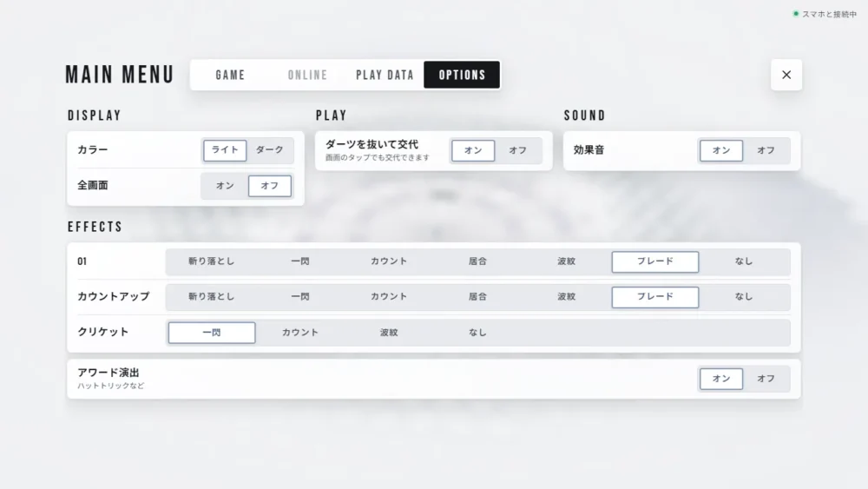Turn 効果音 sound effects オン
868x489 pixels.
[720, 150]
